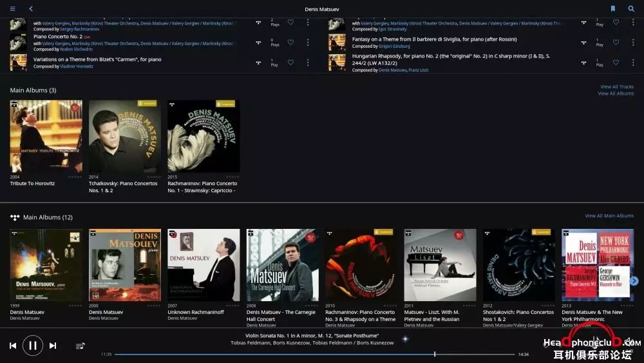Viewport: 644px width, 363px height.
Task: Favorite the Variations on Carmen track
Action: click(290, 62)
